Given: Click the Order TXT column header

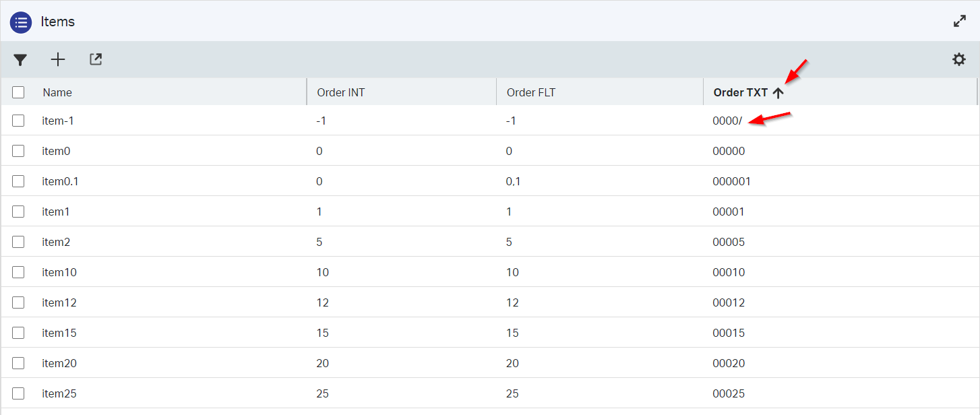Looking at the screenshot, I should (x=740, y=93).
